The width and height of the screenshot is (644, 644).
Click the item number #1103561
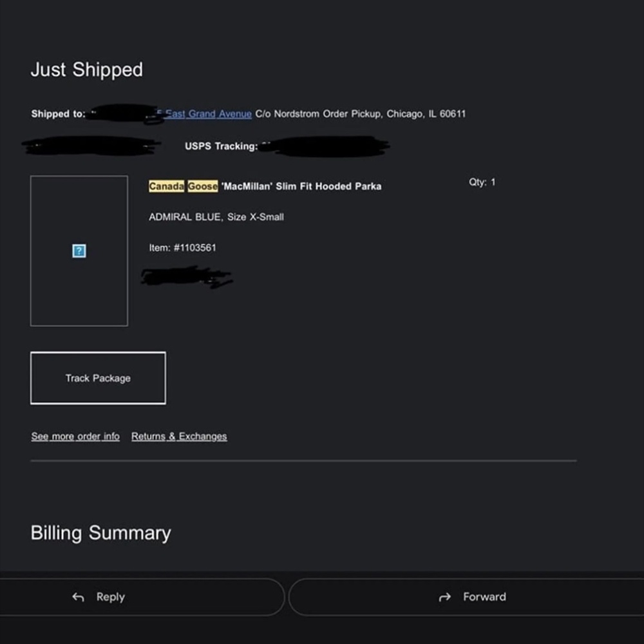(182, 247)
